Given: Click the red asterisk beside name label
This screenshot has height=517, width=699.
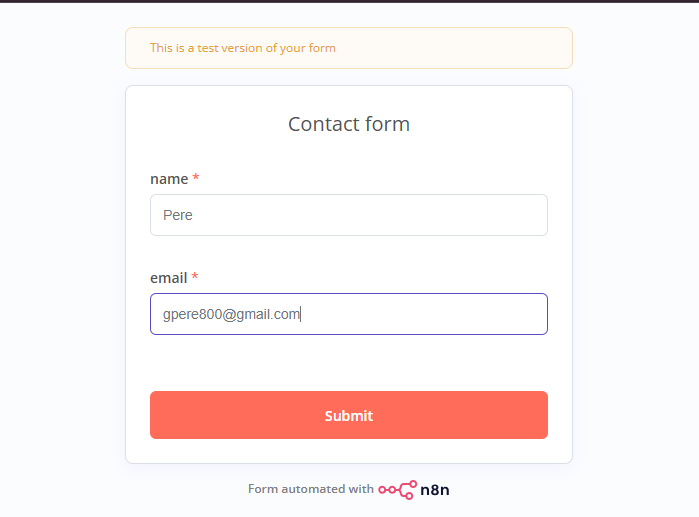Looking at the screenshot, I should (x=196, y=179).
